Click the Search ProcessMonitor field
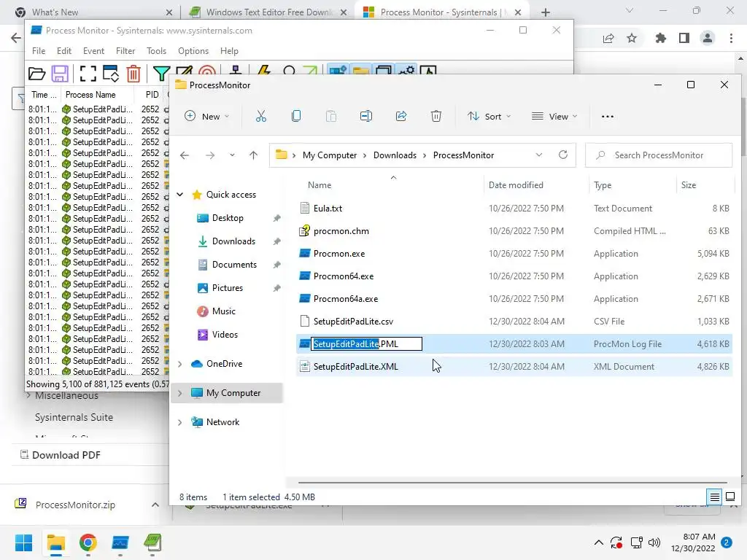The width and height of the screenshot is (747, 560). [659, 155]
